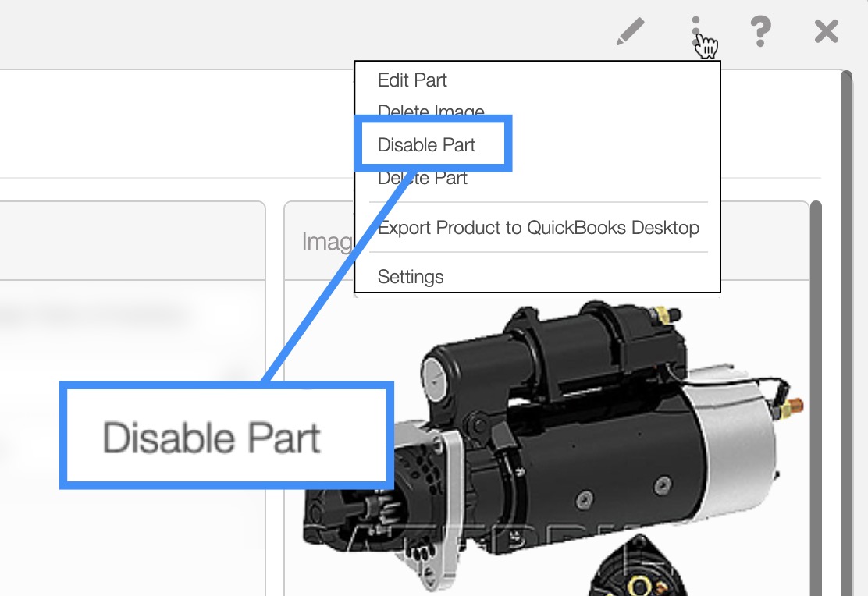Select Edit Part from the menu
The image size is (868, 596).
click(x=412, y=80)
